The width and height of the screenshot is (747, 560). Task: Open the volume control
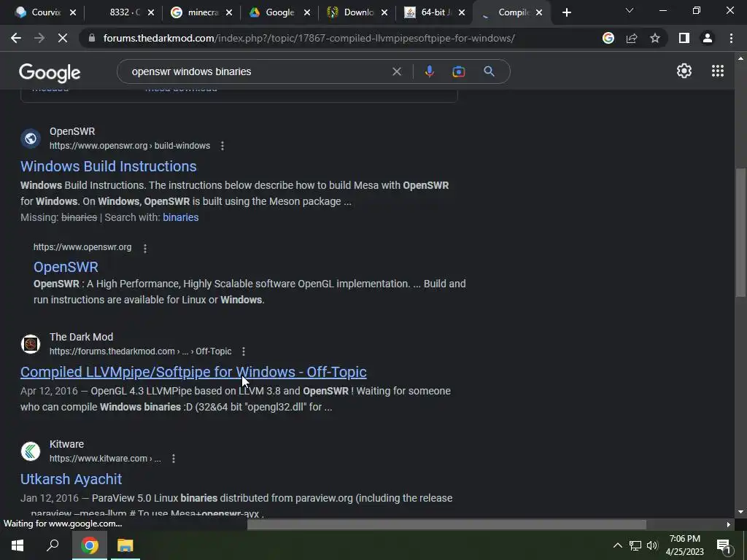pyautogui.click(x=652, y=545)
